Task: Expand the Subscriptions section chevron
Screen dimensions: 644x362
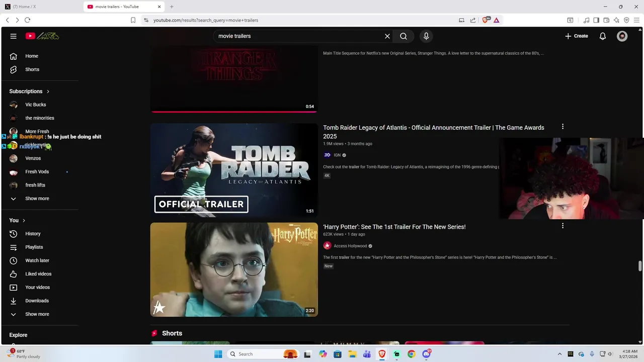Action: pyautogui.click(x=48, y=92)
